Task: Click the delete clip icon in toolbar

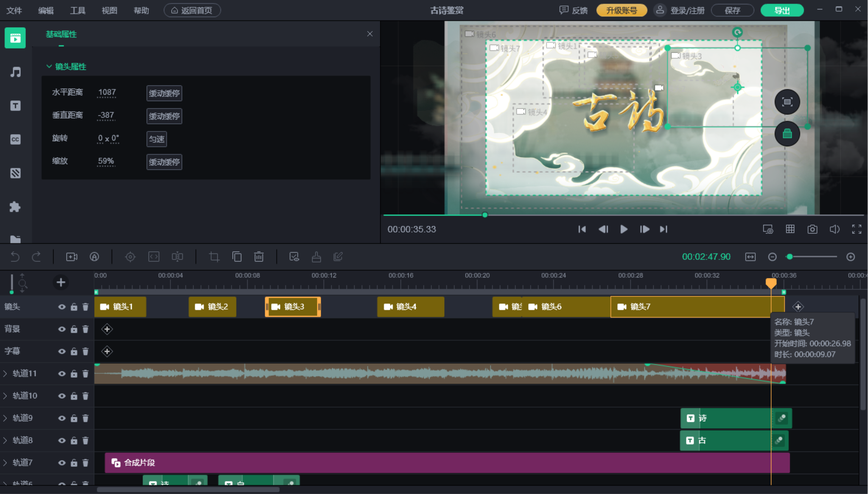Action: pyautogui.click(x=259, y=256)
